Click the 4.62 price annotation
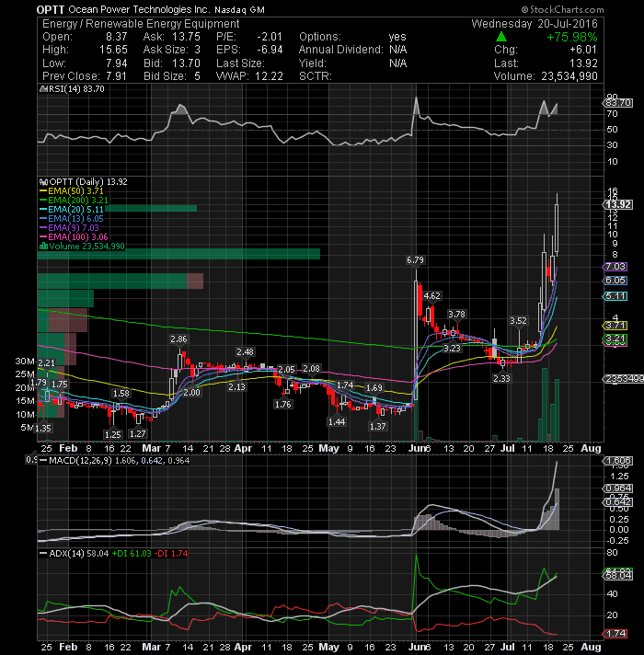The width and height of the screenshot is (644, 655). (431, 296)
